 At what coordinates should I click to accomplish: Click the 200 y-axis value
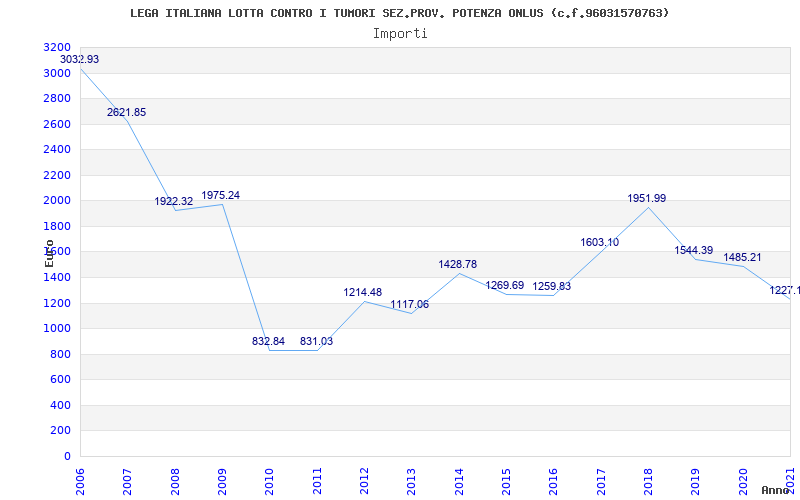pos(61,431)
